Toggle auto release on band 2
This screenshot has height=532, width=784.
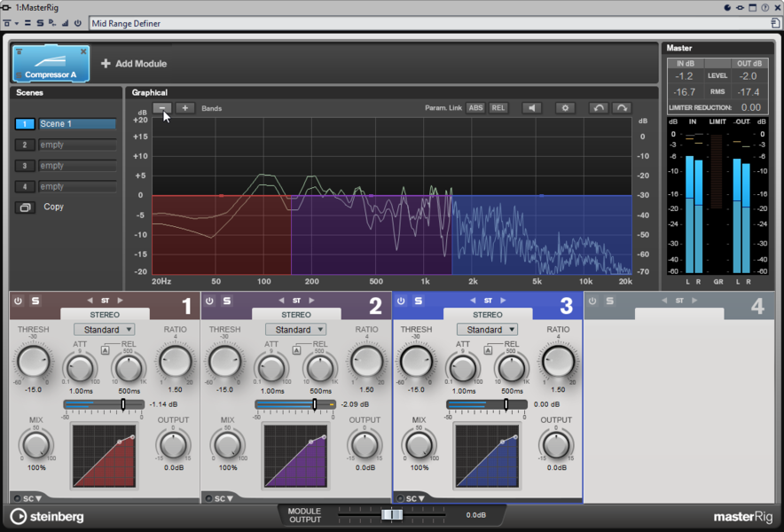(296, 350)
